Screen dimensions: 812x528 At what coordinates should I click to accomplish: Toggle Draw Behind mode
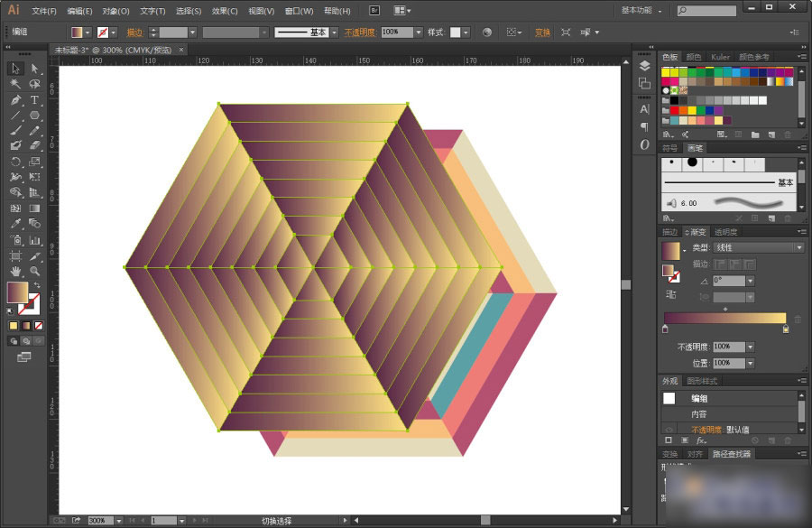pyautogui.click(x=26, y=341)
